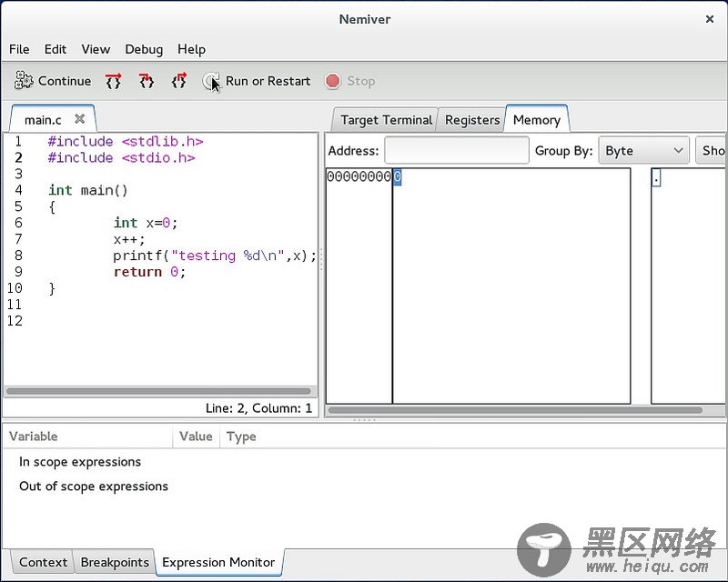Click the printf("testing %d\n",x); line
Viewport: 728px width, 582px height.
pos(215,256)
